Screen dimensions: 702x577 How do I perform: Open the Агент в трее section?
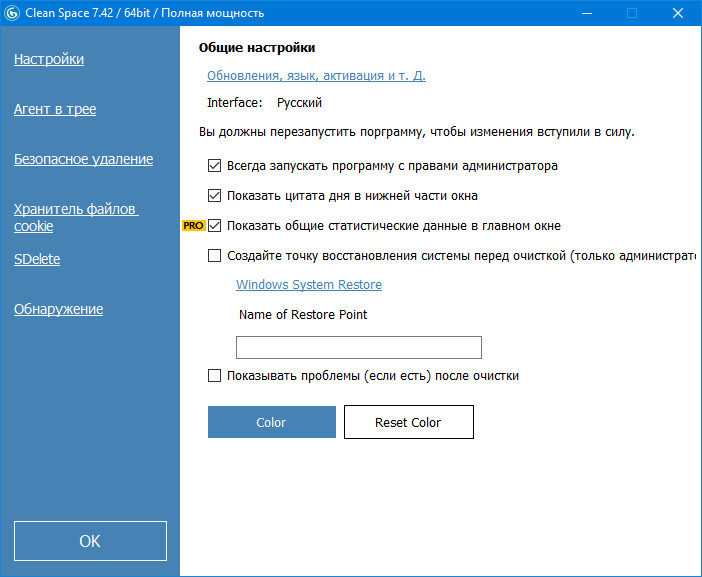pos(55,109)
